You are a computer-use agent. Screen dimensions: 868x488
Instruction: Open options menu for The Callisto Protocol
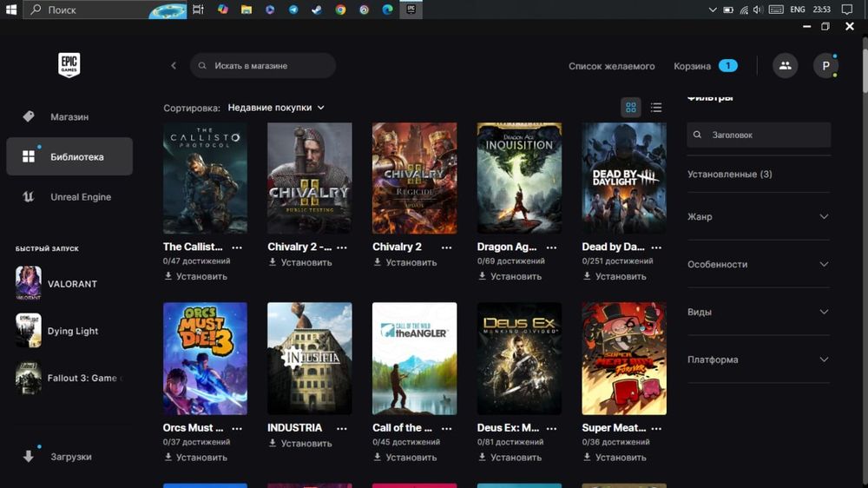pyautogui.click(x=237, y=247)
